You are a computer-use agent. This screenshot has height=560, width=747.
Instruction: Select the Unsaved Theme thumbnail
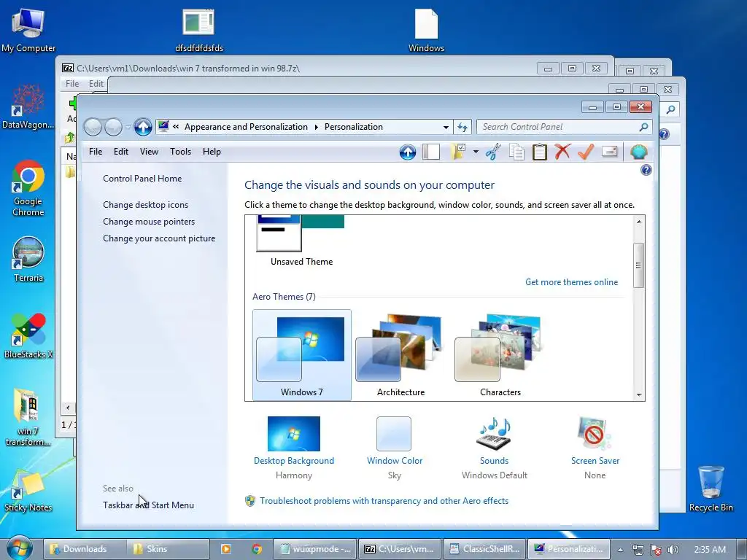301,241
